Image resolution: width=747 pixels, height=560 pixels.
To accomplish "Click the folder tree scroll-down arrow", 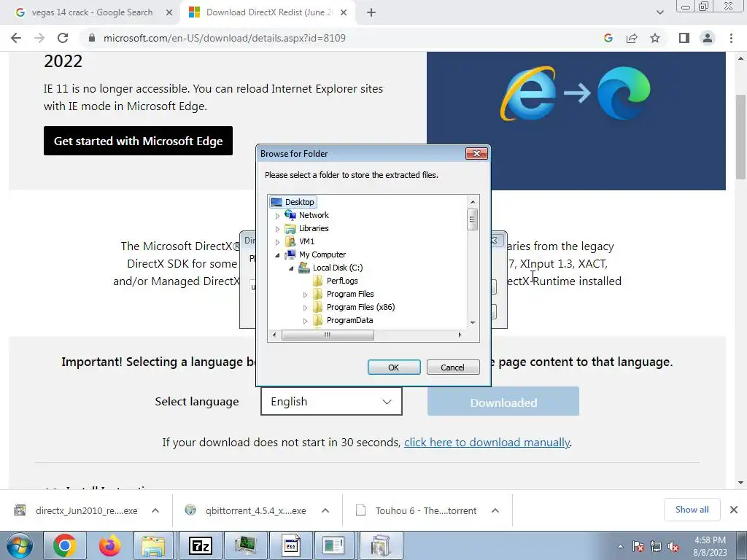I will point(473,323).
